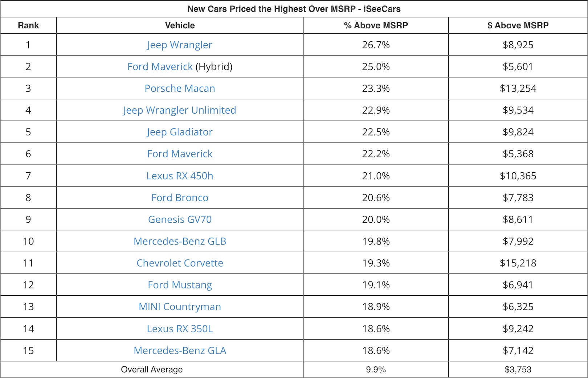This screenshot has width=588, height=378.
Task: Click the Lexus RX 350L link
Action: (180, 329)
